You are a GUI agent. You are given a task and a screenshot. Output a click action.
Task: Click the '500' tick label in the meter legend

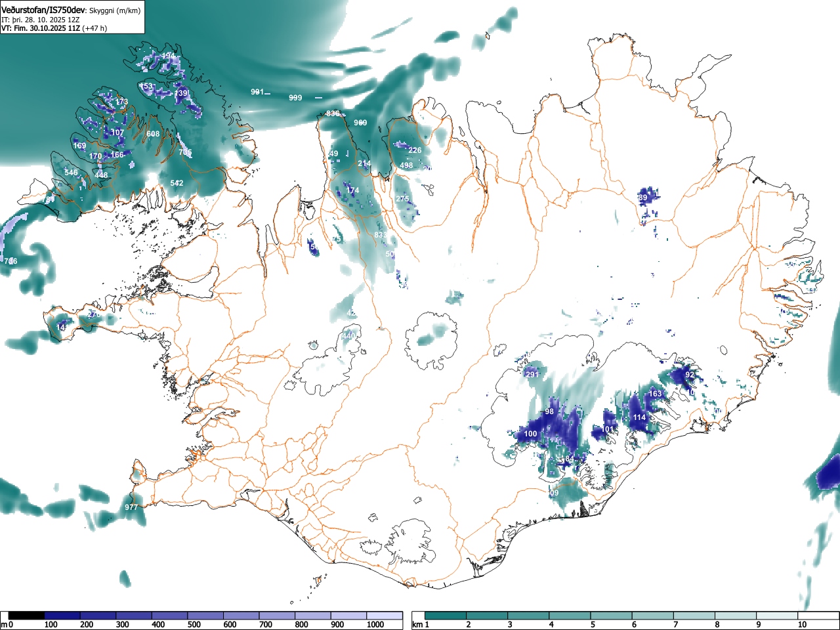point(194,625)
